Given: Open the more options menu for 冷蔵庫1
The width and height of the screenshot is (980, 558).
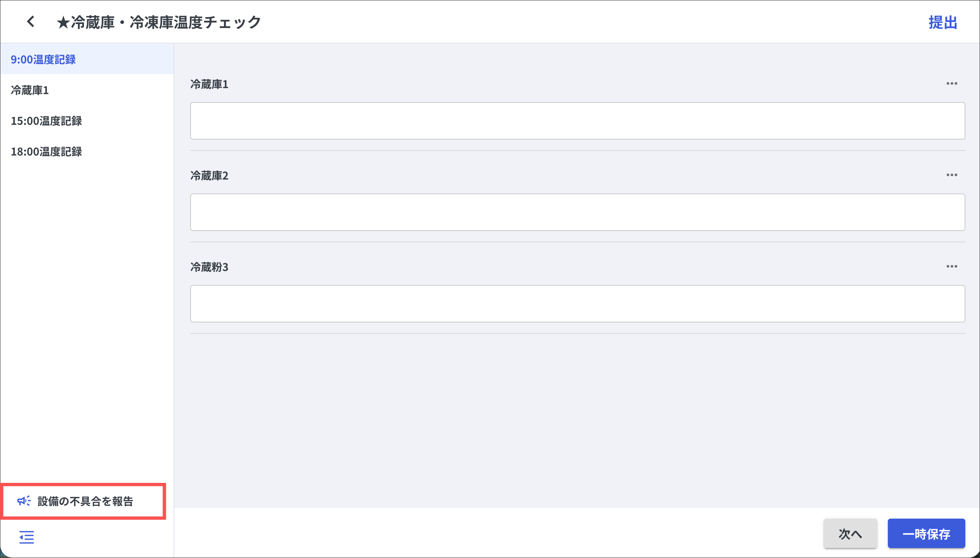Looking at the screenshot, I should pyautogui.click(x=951, y=83).
